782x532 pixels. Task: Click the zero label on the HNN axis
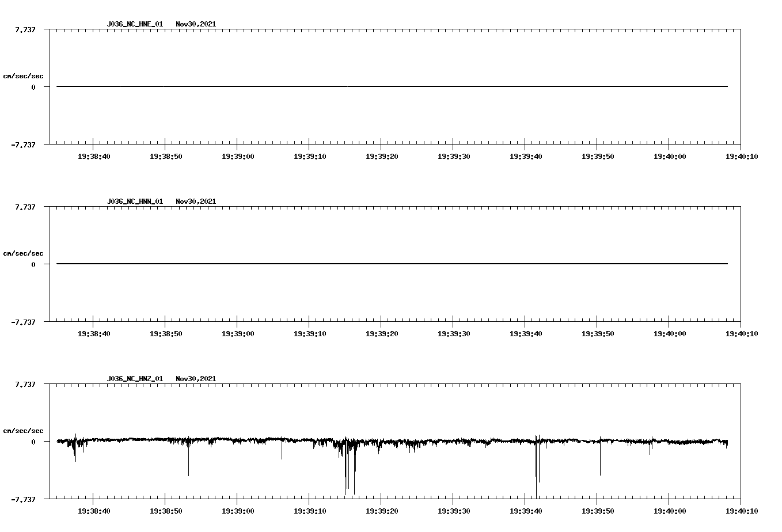[33, 264]
